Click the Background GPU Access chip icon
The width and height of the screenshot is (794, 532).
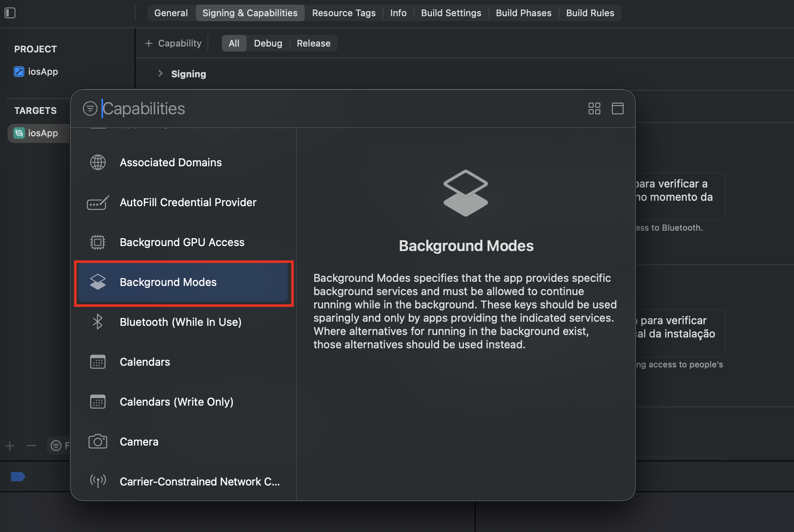click(98, 242)
